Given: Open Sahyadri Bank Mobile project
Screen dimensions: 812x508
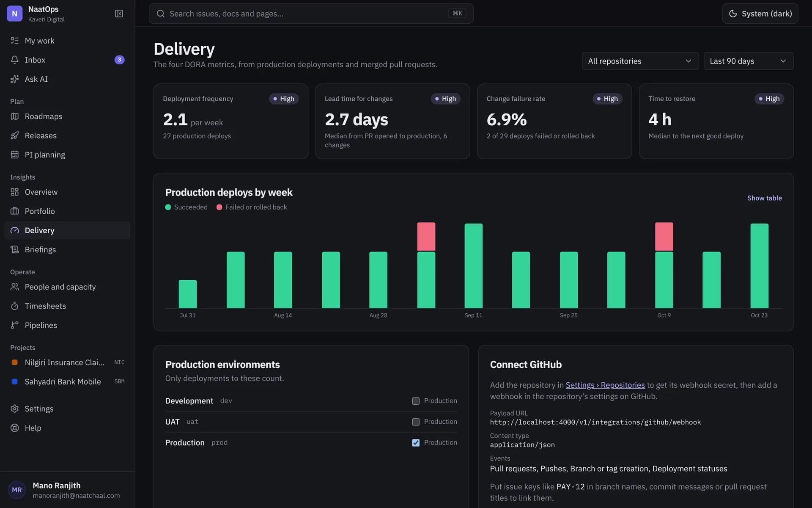Looking at the screenshot, I should [x=67, y=381].
